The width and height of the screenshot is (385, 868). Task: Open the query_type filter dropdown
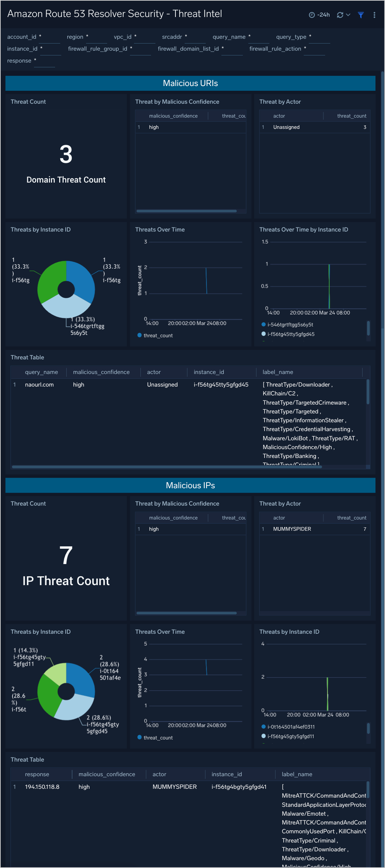click(x=319, y=37)
